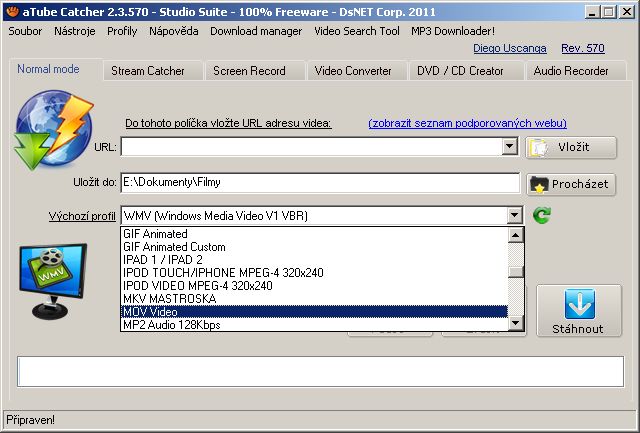Click the Připraven! status bar text

tap(31, 420)
